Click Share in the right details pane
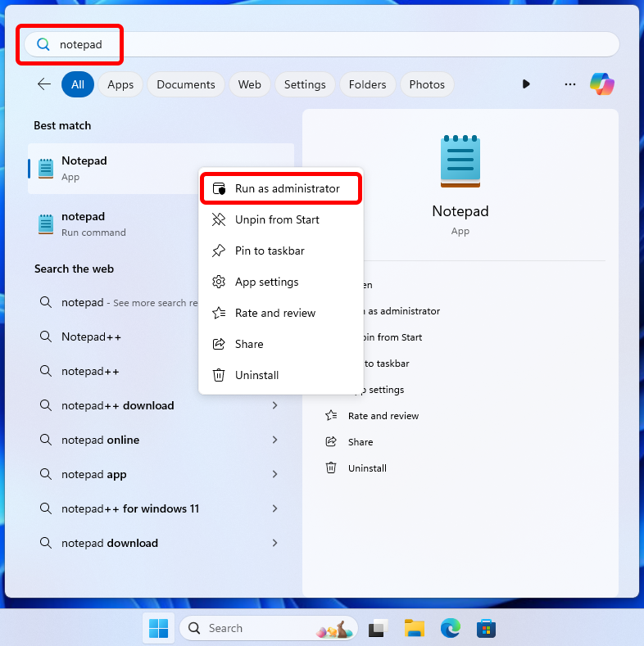The height and width of the screenshot is (646, 644). pyautogui.click(x=360, y=442)
